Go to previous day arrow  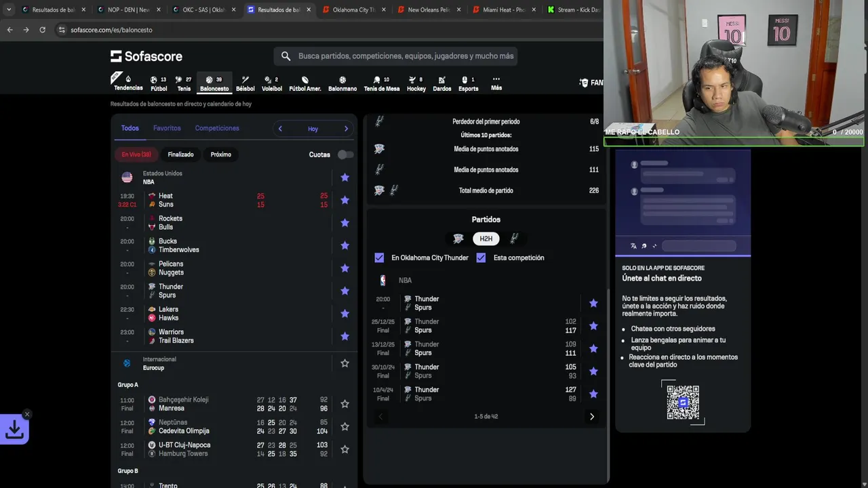click(x=280, y=129)
